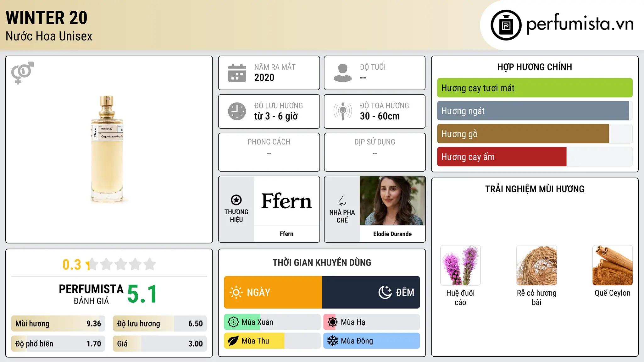Select the Rễ cỏ hương bài note image
644x362 pixels.
click(x=536, y=265)
